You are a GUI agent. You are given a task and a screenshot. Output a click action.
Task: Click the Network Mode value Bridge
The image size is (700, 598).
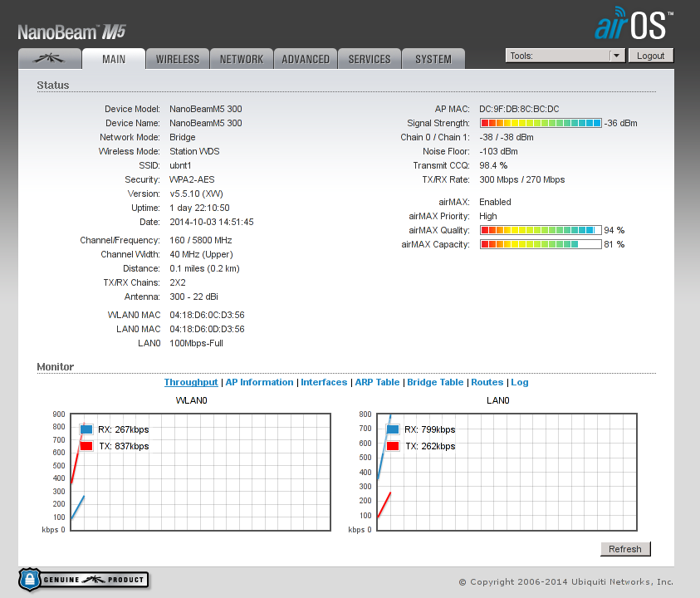tap(183, 137)
